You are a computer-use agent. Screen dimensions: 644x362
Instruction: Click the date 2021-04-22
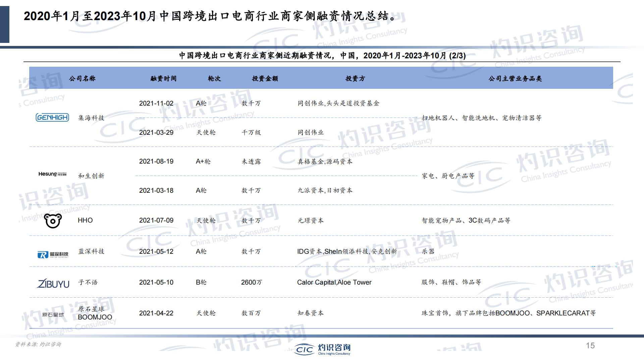tap(156, 313)
